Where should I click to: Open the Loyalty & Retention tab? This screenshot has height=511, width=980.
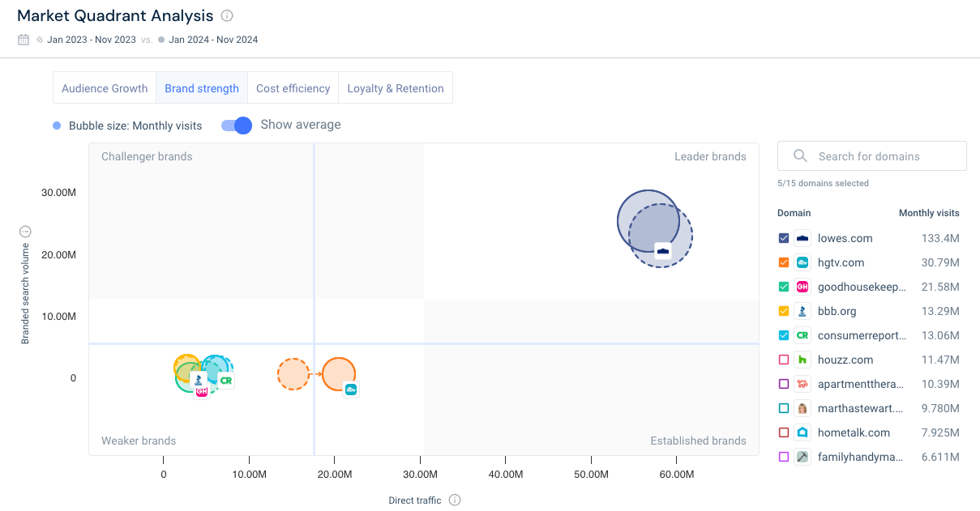[395, 87]
